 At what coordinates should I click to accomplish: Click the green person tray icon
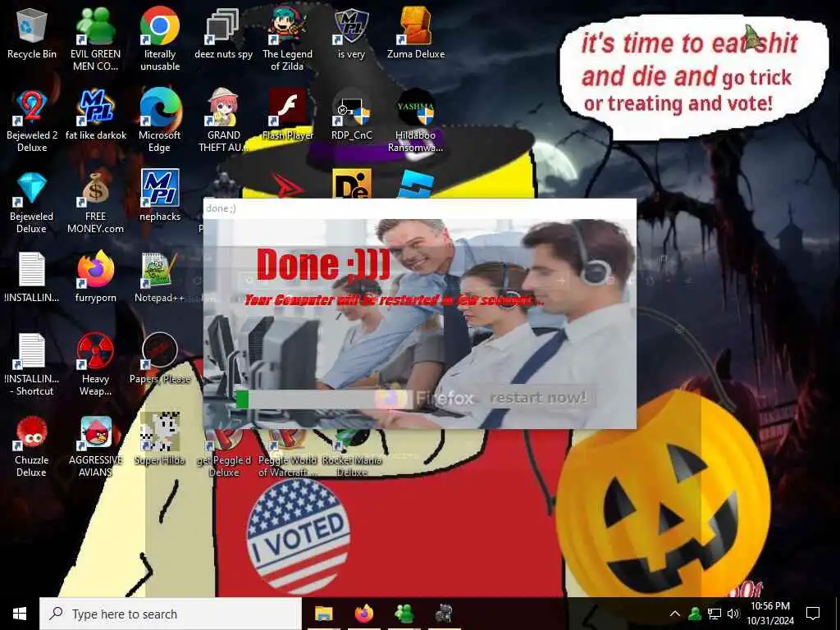(x=695, y=614)
